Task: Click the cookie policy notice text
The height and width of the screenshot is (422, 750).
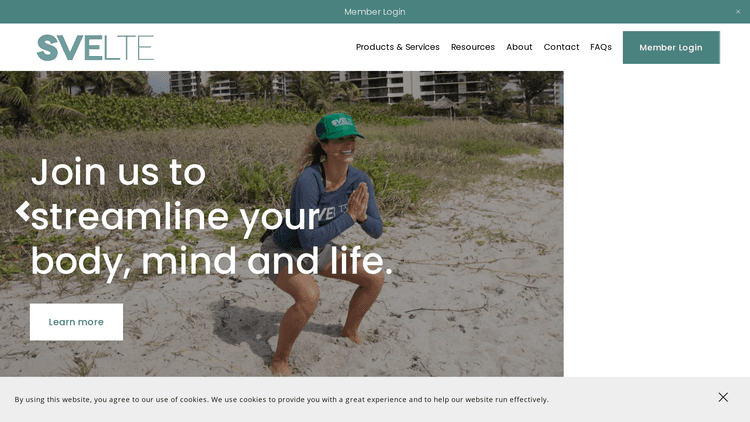Action: [281, 399]
